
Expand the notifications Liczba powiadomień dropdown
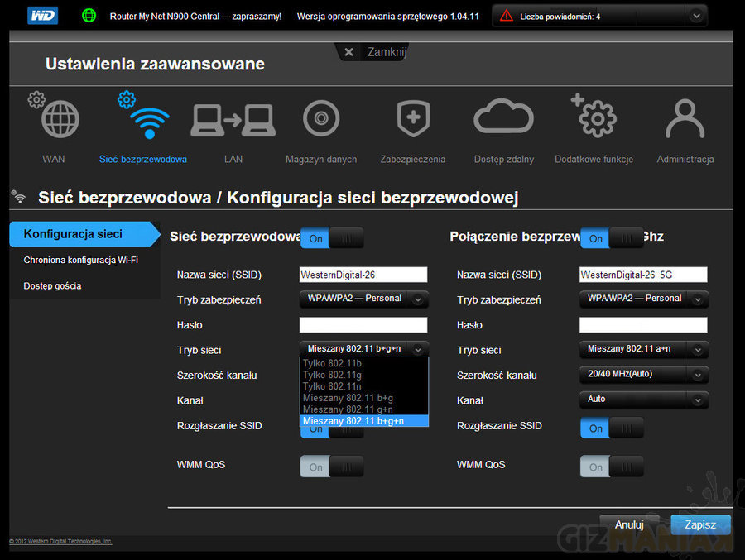point(697,16)
